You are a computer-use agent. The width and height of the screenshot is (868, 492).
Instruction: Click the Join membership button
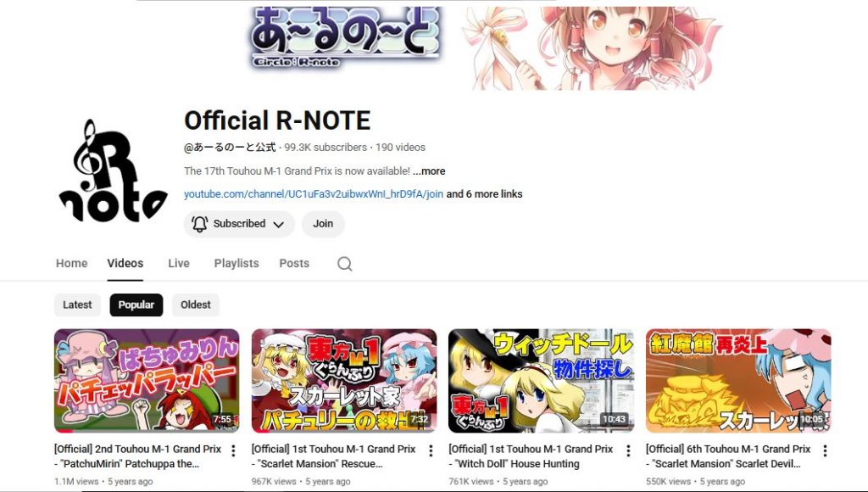323,224
